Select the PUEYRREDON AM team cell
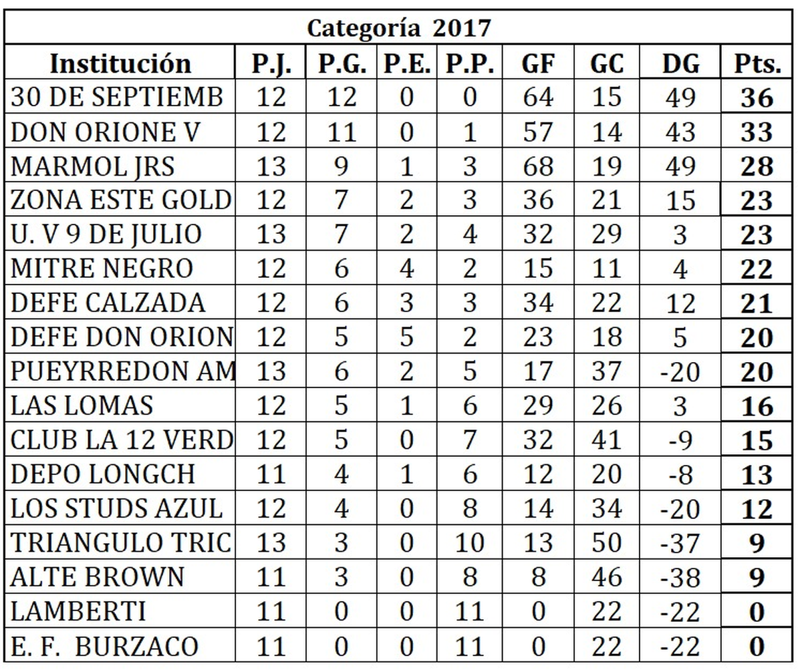 click(121, 372)
